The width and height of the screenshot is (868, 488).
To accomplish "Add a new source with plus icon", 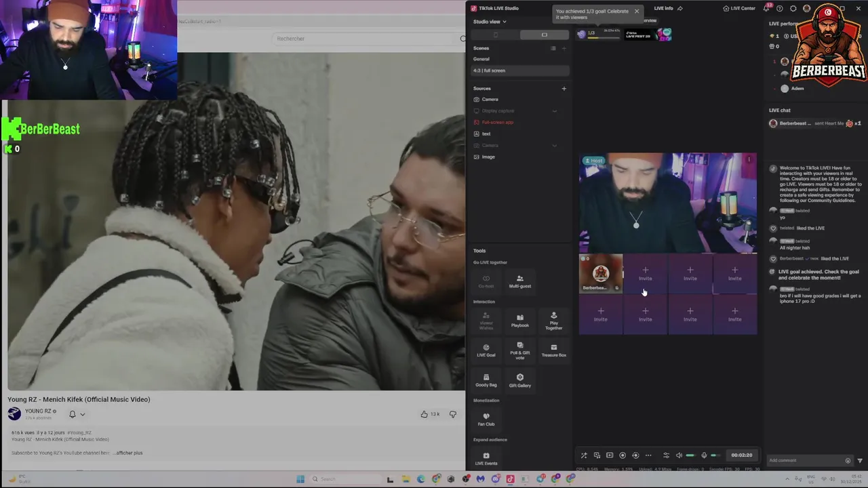I will [x=564, y=88].
